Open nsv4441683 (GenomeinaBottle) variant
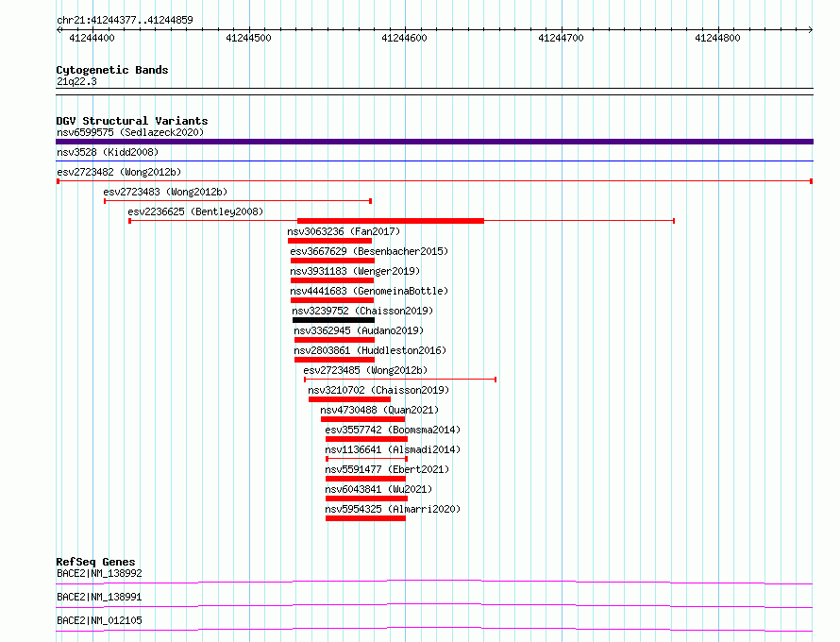This screenshot has height=642, width=840. click(x=369, y=291)
